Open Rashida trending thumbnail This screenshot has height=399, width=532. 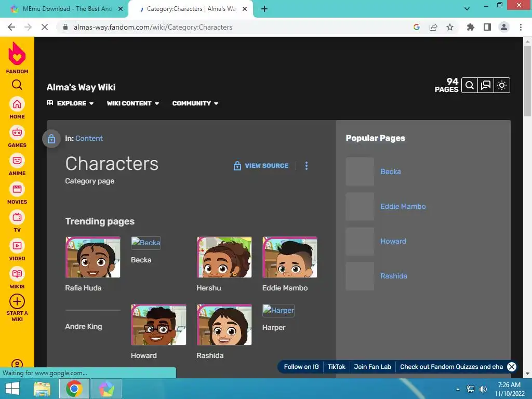[224, 325]
